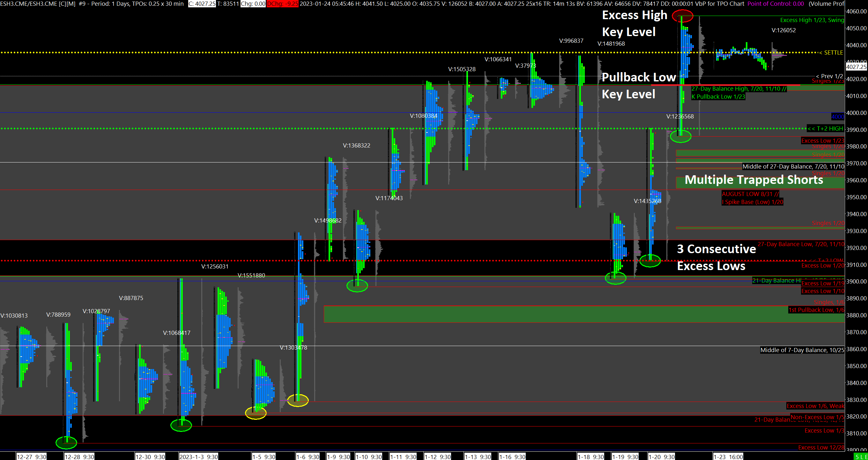The width and height of the screenshot is (868, 460).
Task: Click the red ellipse marking the Excess High
Action: 682,16
